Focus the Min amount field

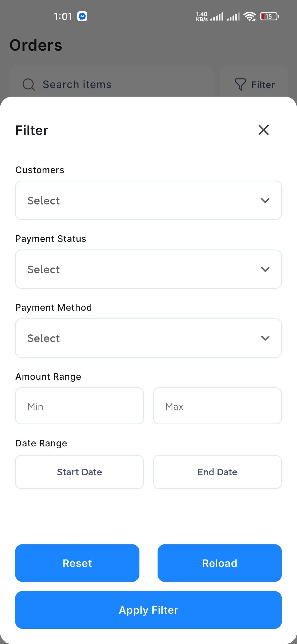[79, 406]
